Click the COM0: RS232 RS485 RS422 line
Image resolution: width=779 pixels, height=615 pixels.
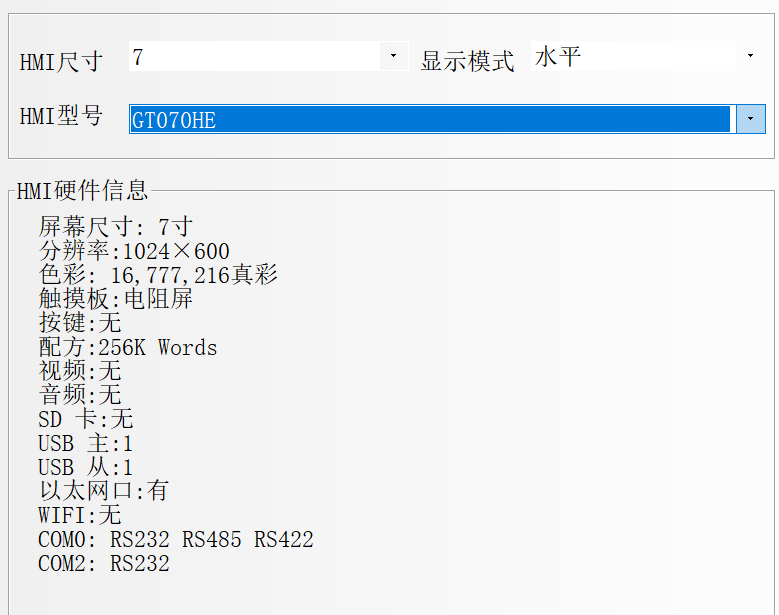click(176, 539)
